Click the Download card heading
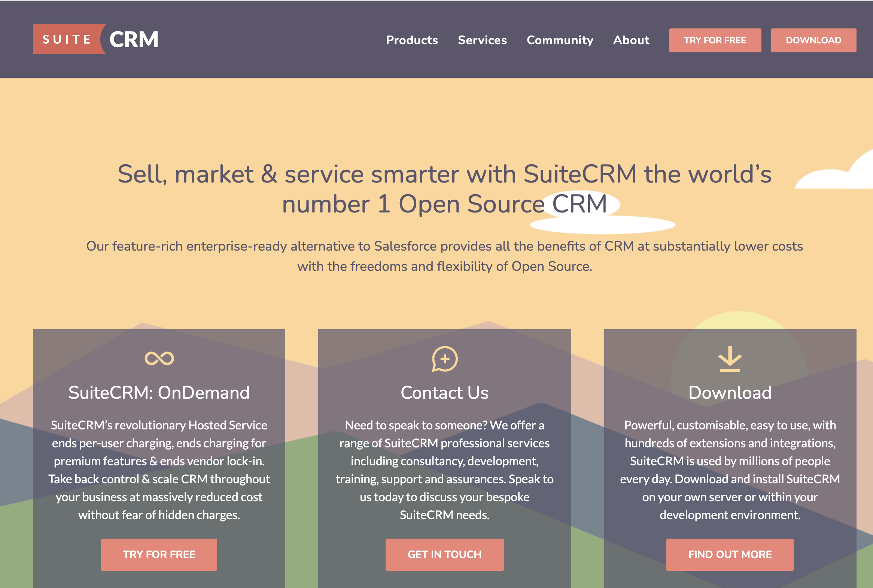873x588 pixels. (x=730, y=393)
